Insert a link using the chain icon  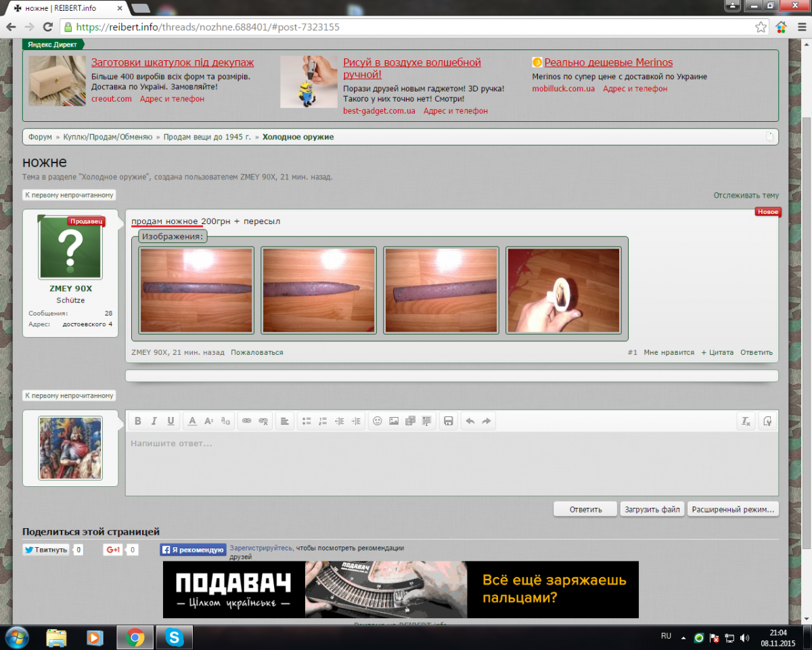[x=247, y=421]
